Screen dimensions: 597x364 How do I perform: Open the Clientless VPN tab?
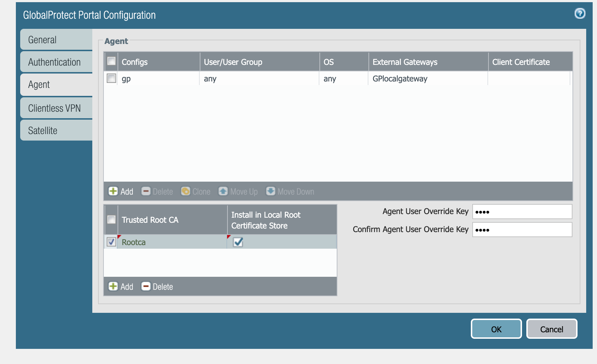click(56, 108)
